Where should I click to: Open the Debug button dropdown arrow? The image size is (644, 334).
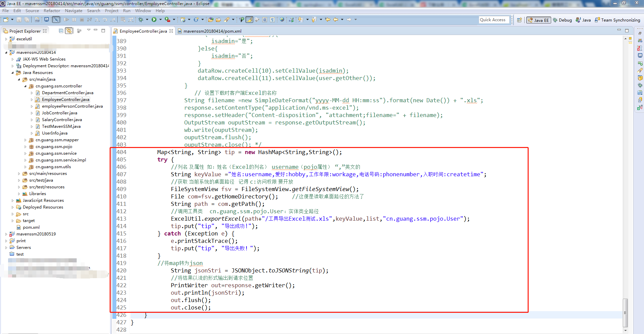pos(147,20)
